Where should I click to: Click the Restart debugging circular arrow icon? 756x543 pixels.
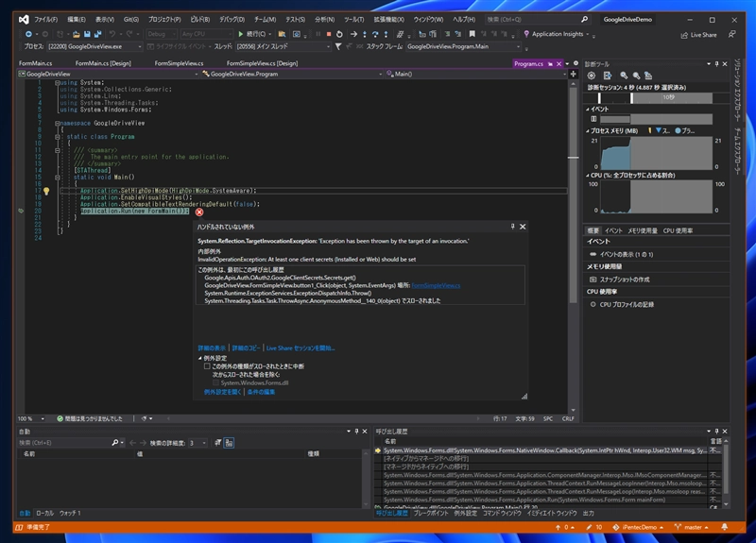click(x=339, y=34)
